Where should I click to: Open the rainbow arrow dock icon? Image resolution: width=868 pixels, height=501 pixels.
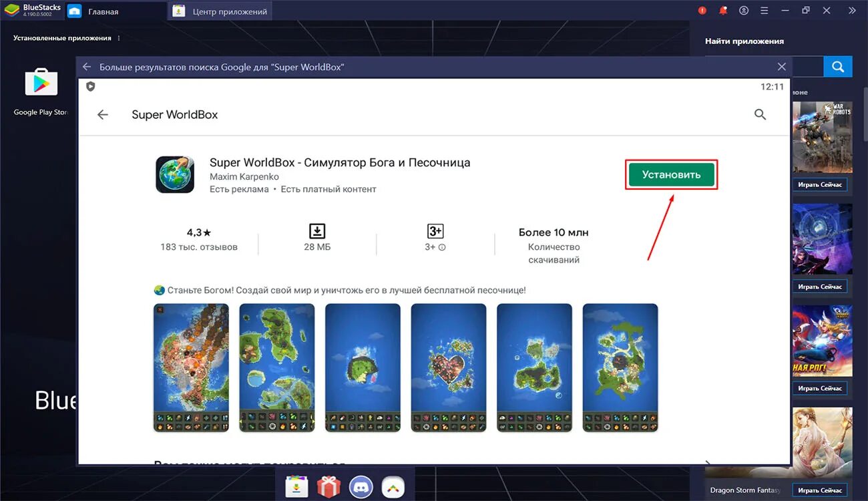393,486
